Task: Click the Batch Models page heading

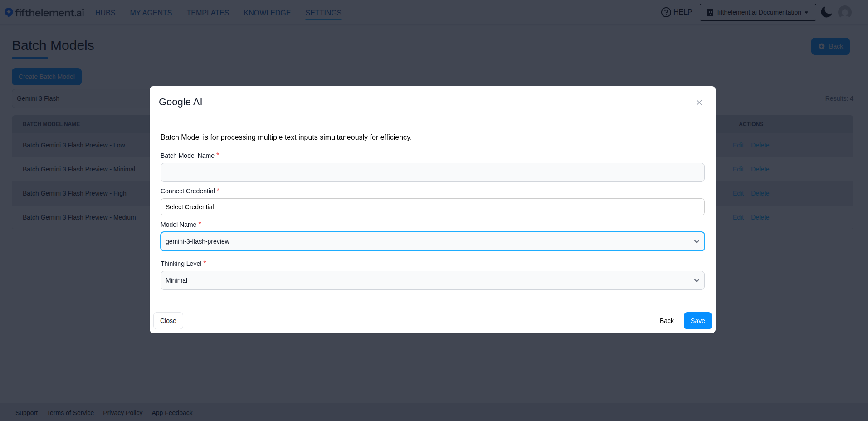Action: point(53,45)
